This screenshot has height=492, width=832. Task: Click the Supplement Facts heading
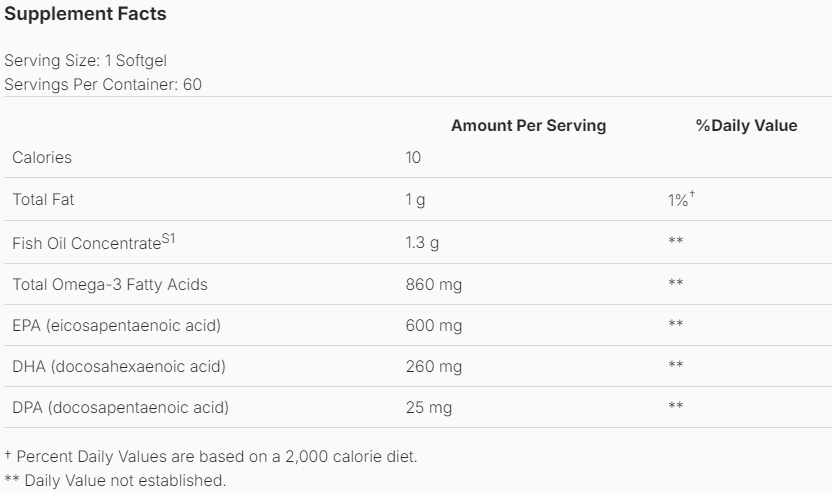pyautogui.click(x=85, y=14)
